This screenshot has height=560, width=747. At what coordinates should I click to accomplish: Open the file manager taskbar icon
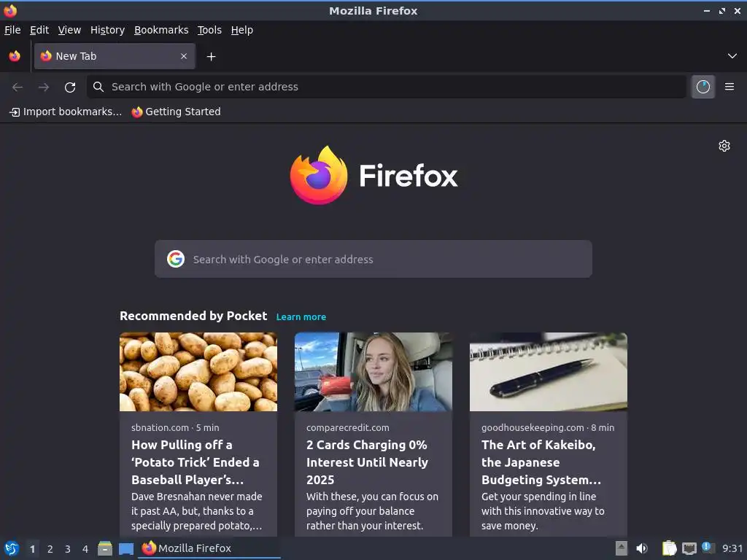[x=105, y=548]
